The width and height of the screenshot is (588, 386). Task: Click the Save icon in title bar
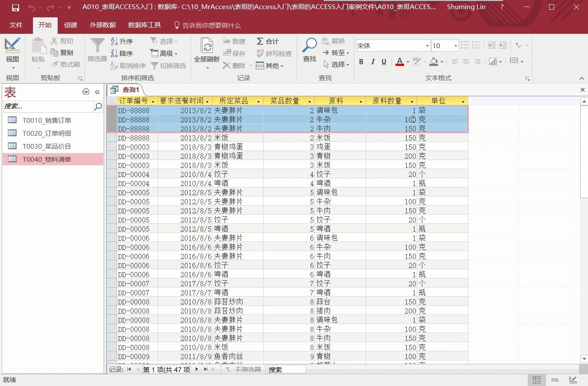tap(16, 7)
